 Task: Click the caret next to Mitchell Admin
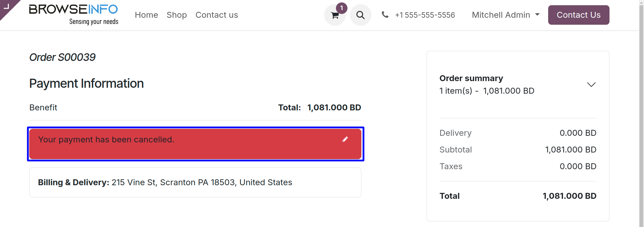pos(537,15)
